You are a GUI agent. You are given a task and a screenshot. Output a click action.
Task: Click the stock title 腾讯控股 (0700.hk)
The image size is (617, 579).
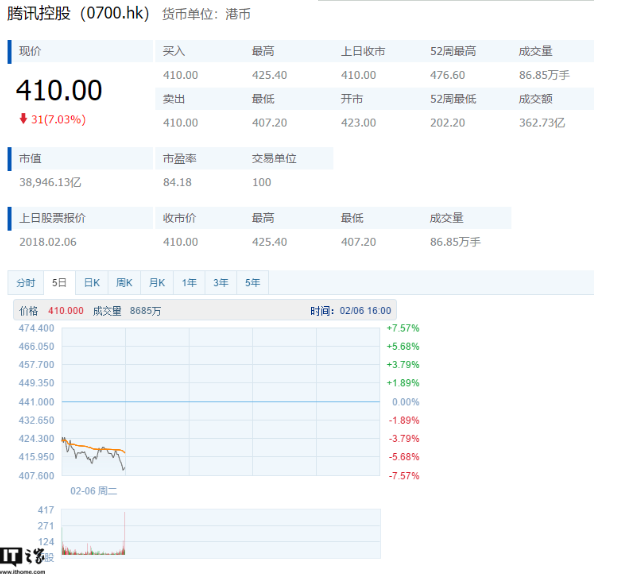78,13
